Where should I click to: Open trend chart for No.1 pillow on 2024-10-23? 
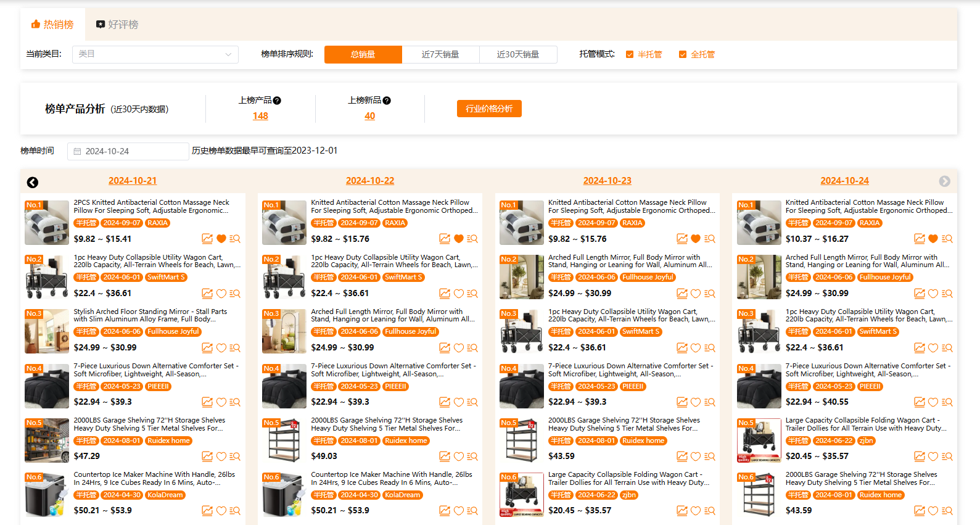pyautogui.click(x=682, y=239)
